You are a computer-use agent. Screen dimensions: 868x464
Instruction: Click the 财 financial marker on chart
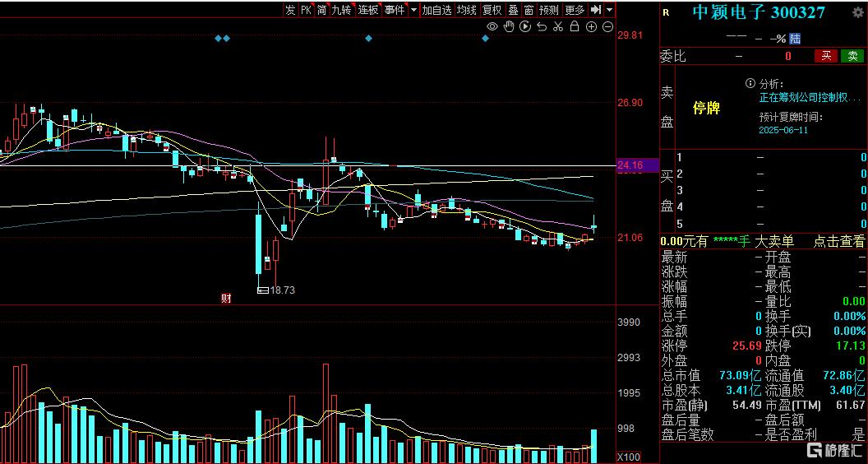(226, 299)
